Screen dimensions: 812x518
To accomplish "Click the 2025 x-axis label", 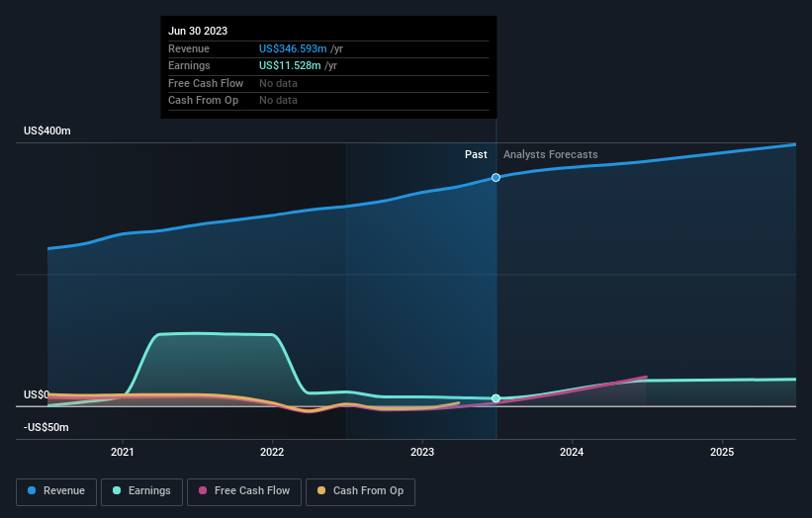I will [x=722, y=453].
